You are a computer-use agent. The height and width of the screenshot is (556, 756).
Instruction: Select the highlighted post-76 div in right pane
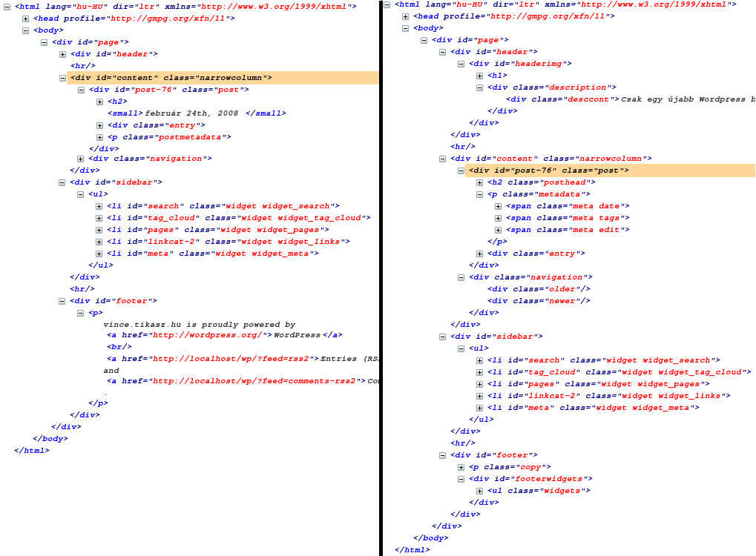coord(549,171)
